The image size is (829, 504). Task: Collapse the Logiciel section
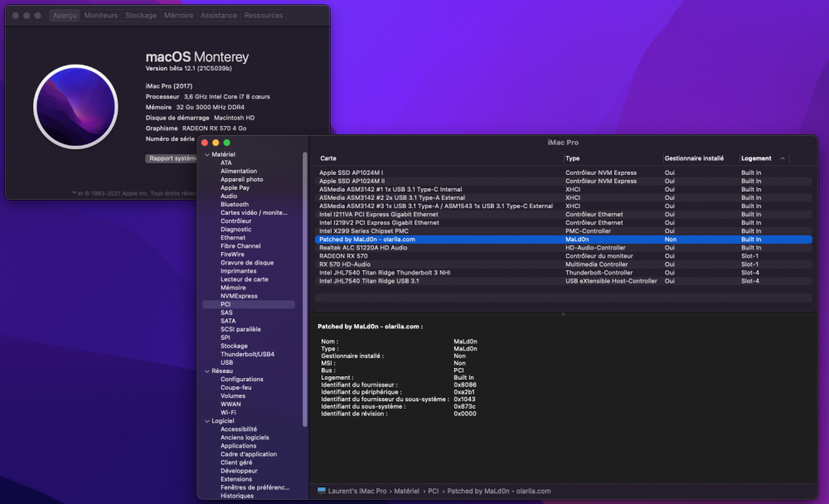(206, 421)
